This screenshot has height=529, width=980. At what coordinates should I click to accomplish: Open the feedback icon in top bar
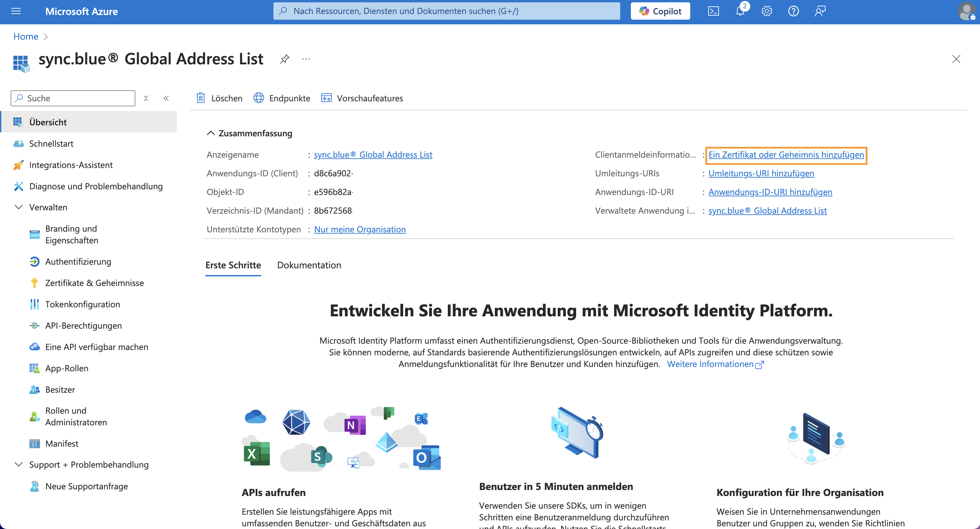click(820, 11)
